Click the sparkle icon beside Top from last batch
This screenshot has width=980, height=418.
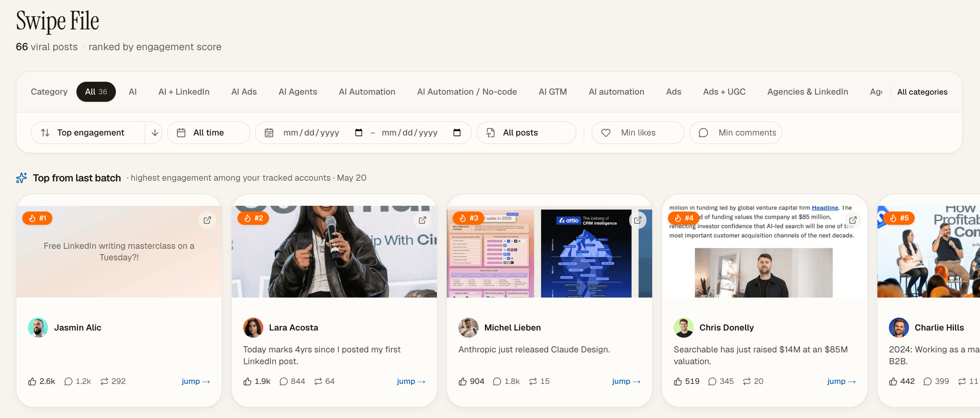click(22, 177)
